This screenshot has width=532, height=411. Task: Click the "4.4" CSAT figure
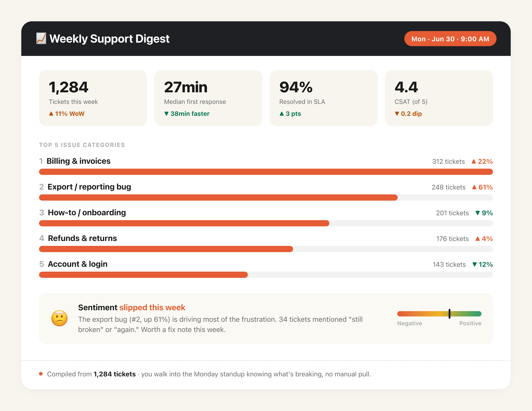click(406, 87)
